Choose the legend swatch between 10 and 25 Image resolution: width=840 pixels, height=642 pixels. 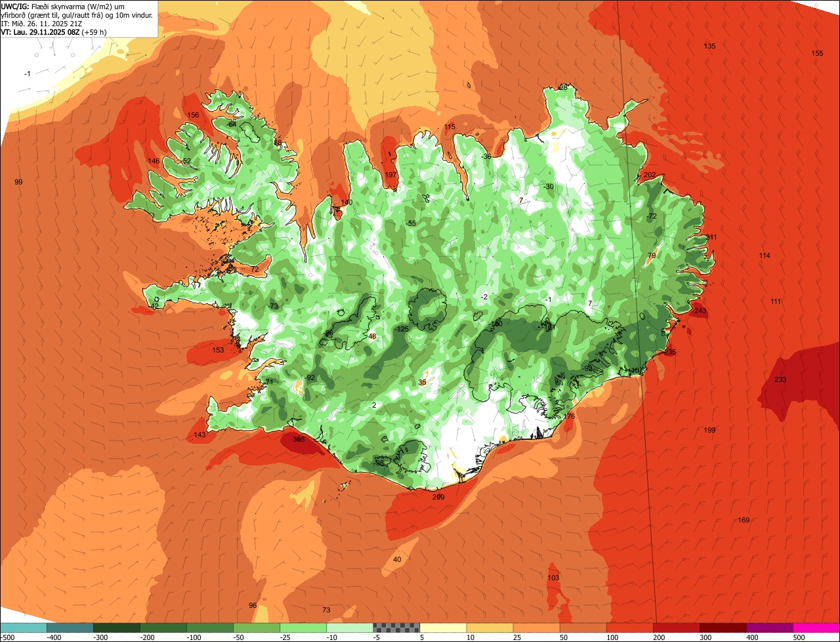coord(489,628)
